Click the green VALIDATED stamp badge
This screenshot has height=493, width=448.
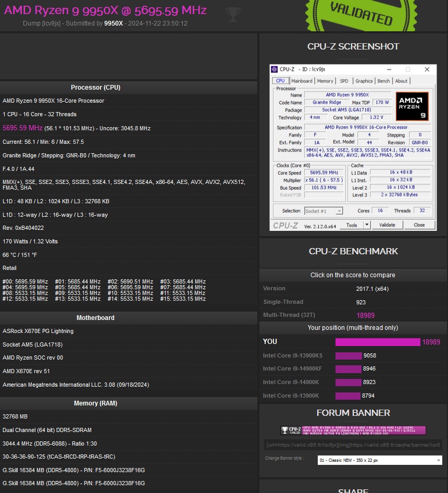361,16
